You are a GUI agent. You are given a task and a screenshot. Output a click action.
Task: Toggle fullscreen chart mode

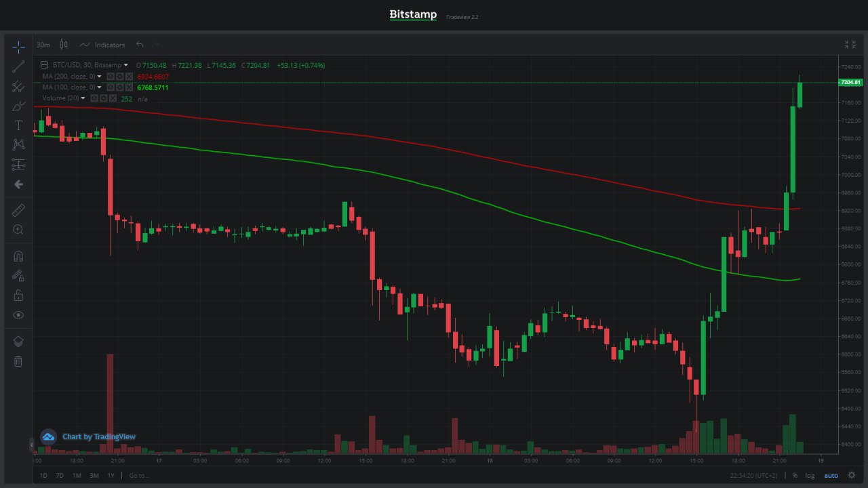tap(850, 45)
